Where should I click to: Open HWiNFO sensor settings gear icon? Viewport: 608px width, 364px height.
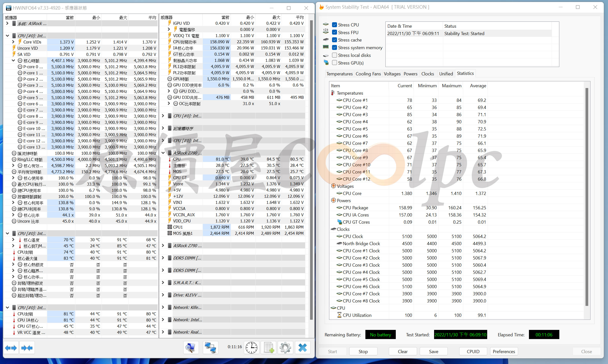click(x=285, y=348)
